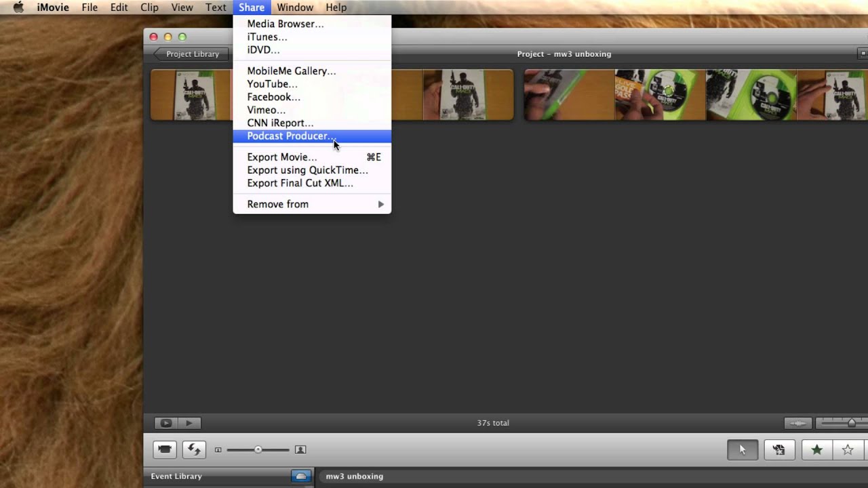Unmark selection with hollow star button
Viewport: 868px width, 488px height.
tap(847, 449)
